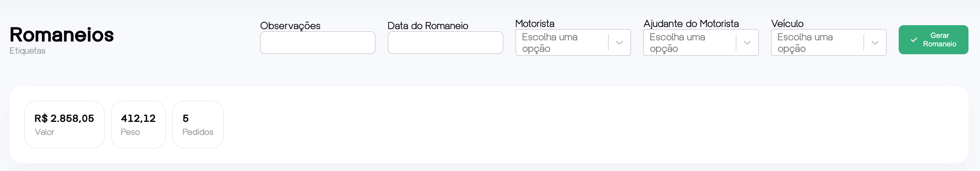Screen dimensions: 980x171
Task: Click the Motorista dropdown chevron arrow
Action: (x=619, y=42)
